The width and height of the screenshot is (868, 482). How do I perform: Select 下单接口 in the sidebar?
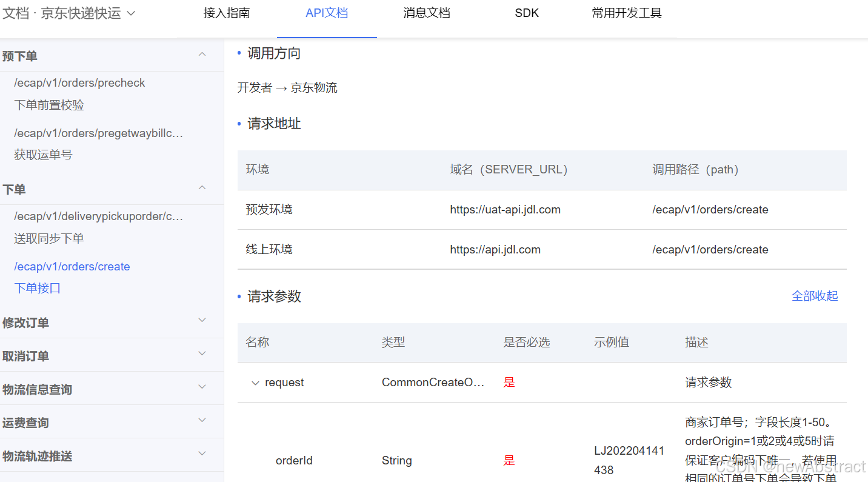pos(38,288)
